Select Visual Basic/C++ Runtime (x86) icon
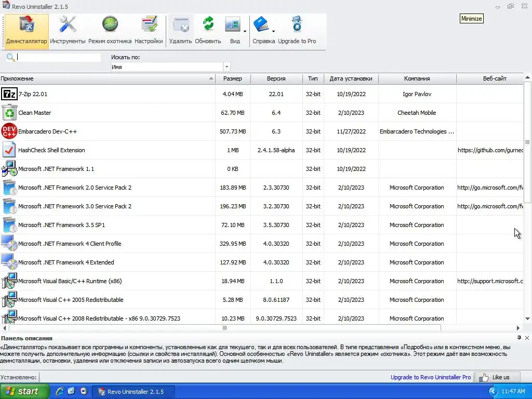 (x=9, y=281)
